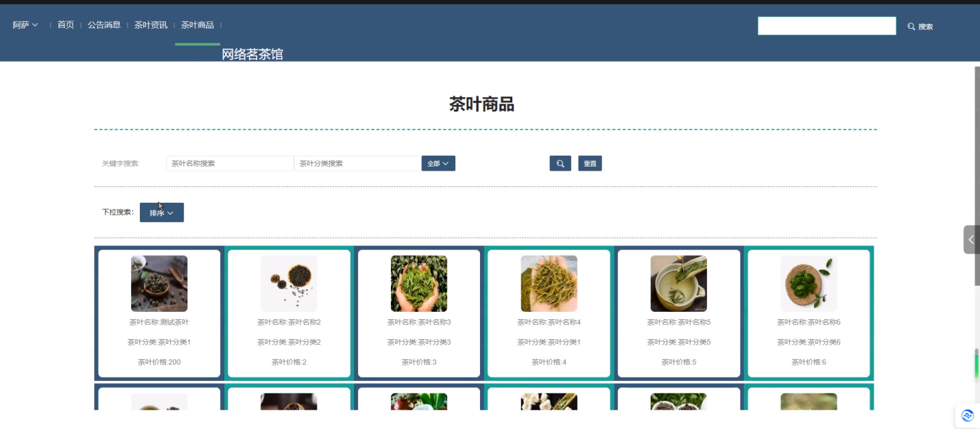The width and height of the screenshot is (980, 429).
Task: Open the 茶叶名称3 product image
Action: point(419,284)
